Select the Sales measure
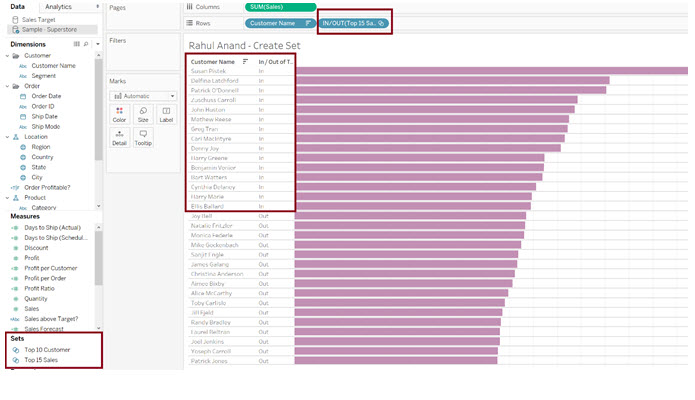 tap(31, 309)
